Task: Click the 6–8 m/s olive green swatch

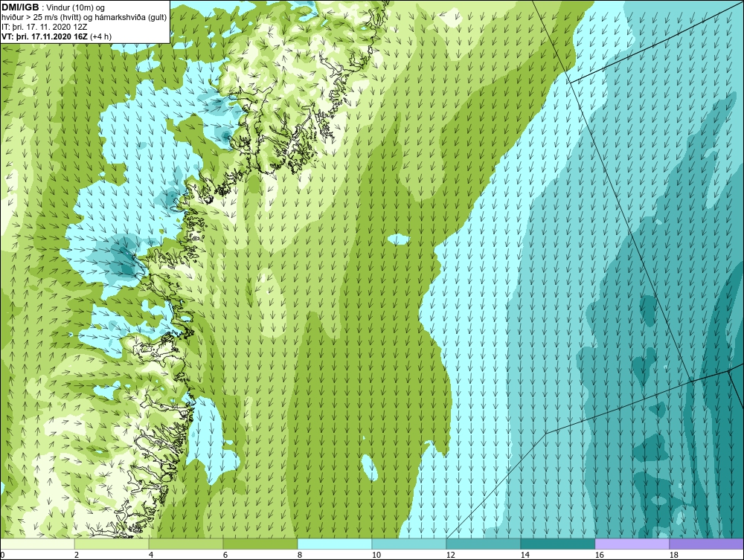Action: [x=260, y=544]
